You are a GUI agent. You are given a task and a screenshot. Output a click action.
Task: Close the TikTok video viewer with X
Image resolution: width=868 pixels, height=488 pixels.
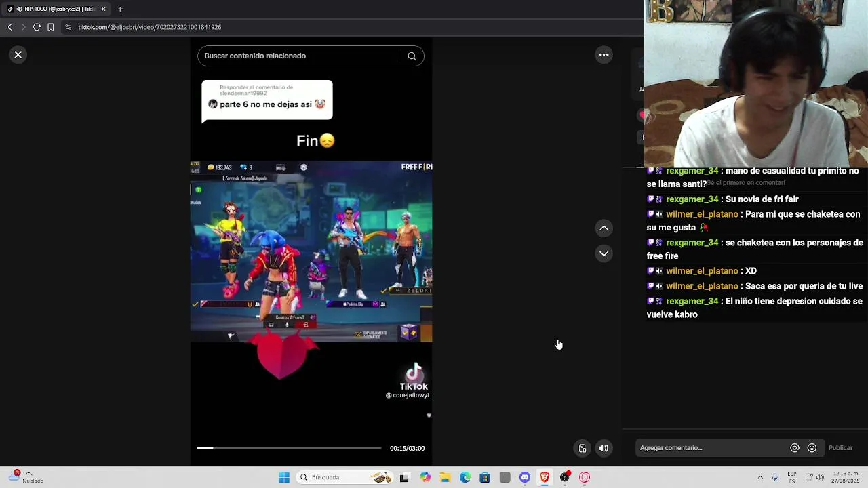[x=18, y=55]
